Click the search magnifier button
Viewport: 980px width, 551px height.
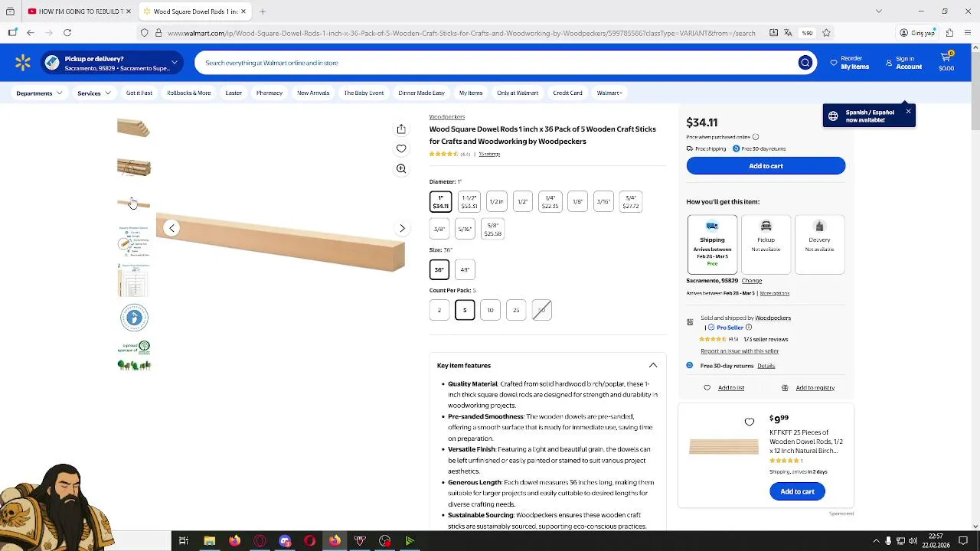point(805,63)
